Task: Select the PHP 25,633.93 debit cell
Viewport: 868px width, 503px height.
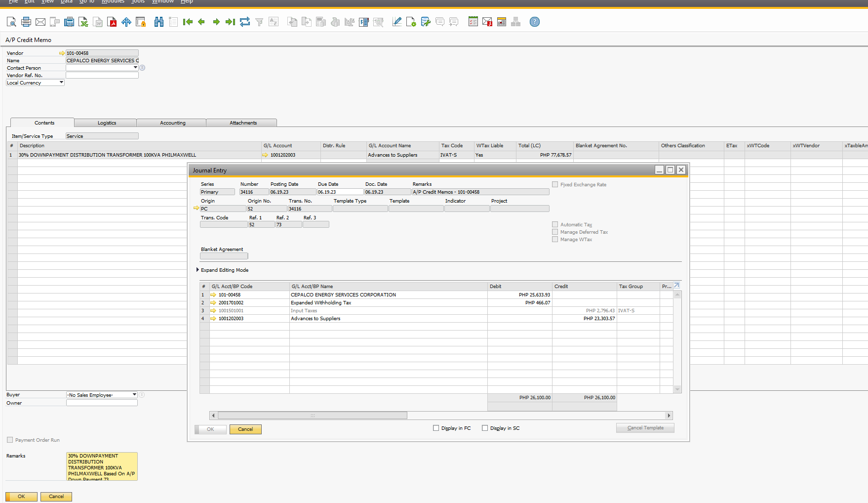Action: [519, 295]
